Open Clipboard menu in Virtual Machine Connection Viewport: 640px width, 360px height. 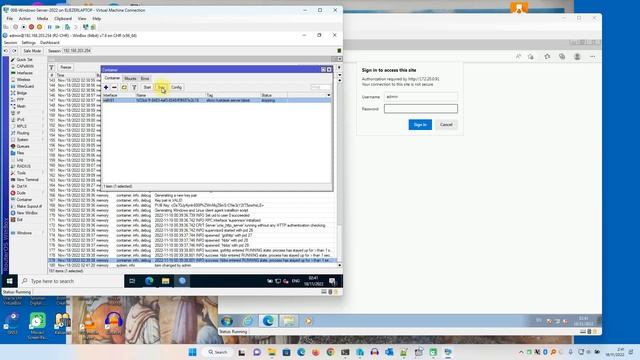63,19
